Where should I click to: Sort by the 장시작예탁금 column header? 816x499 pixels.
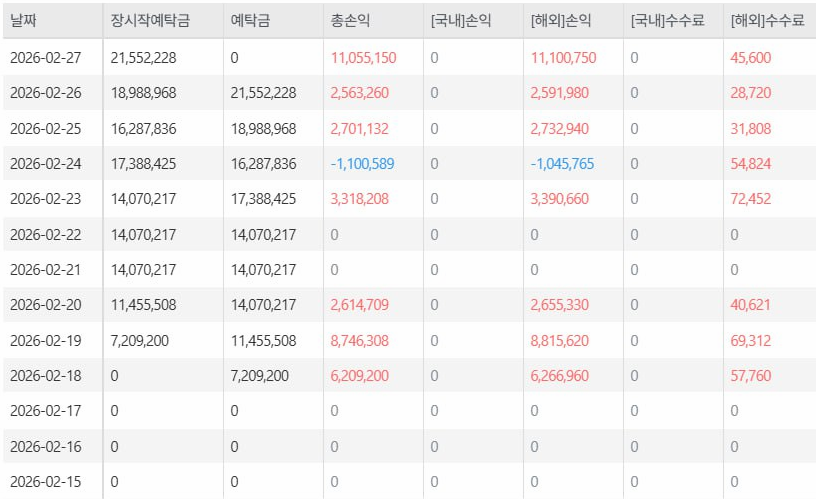pos(150,20)
